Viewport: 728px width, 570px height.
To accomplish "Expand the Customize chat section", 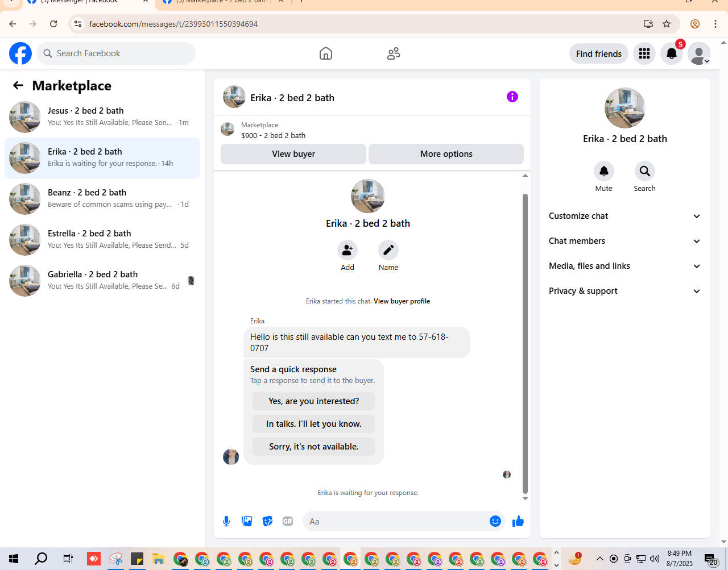I will [x=625, y=216].
